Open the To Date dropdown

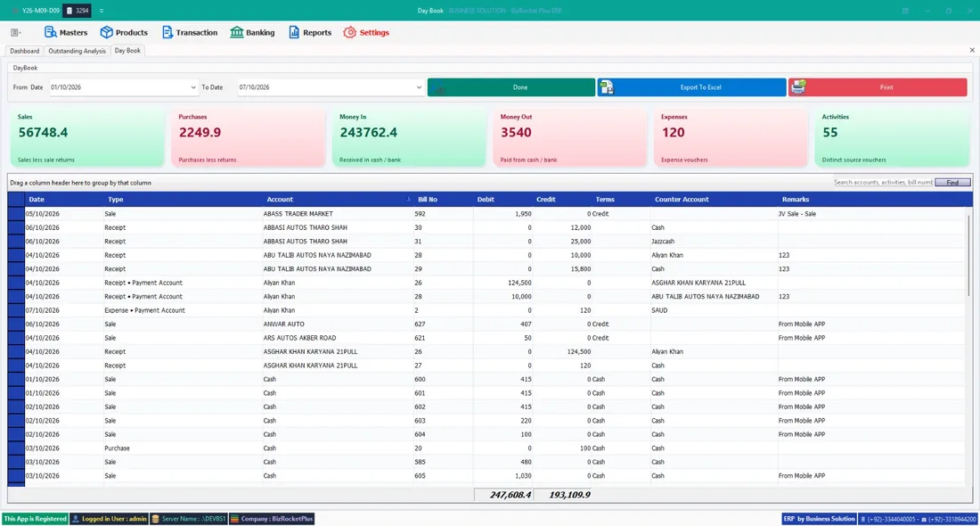419,87
